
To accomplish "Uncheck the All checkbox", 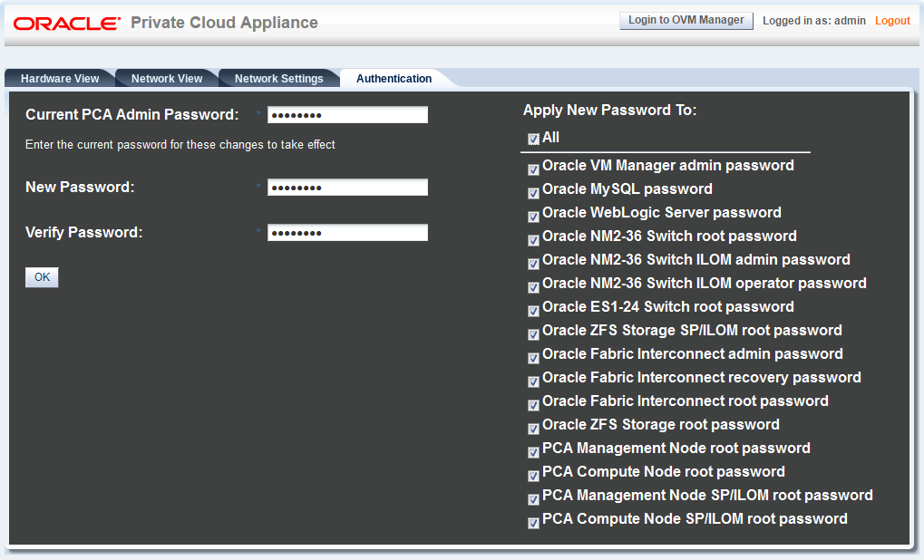I will click(534, 139).
